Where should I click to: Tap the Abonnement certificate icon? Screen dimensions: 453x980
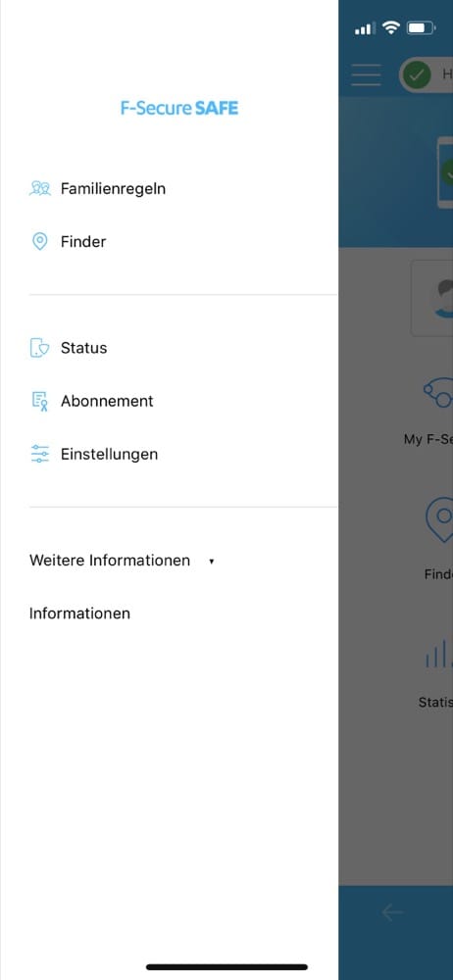40,401
